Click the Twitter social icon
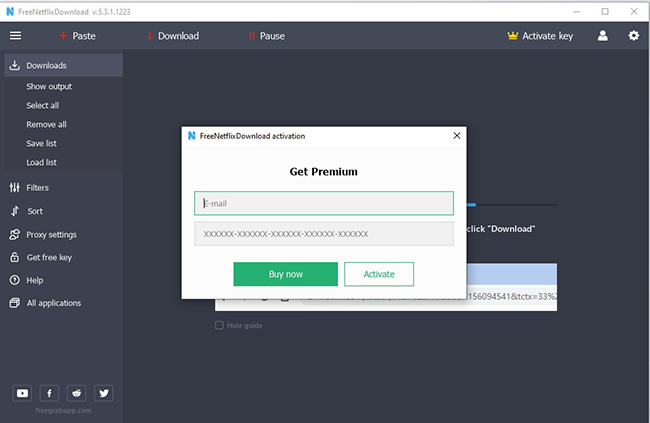 pyautogui.click(x=104, y=393)
